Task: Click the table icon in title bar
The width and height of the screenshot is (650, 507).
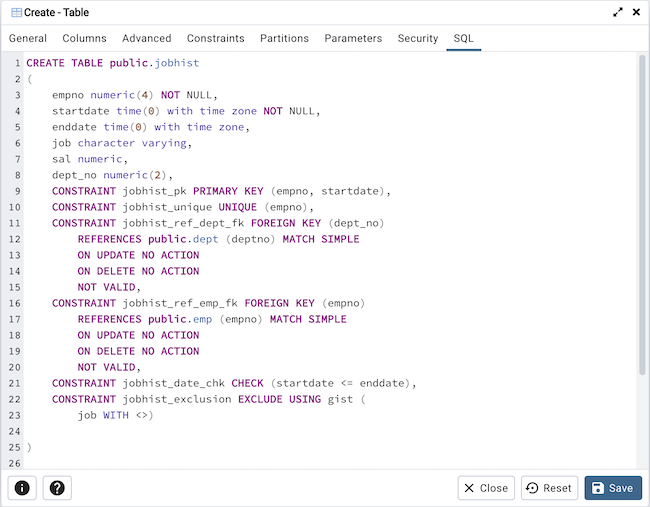Action: (x=17, y=12)
